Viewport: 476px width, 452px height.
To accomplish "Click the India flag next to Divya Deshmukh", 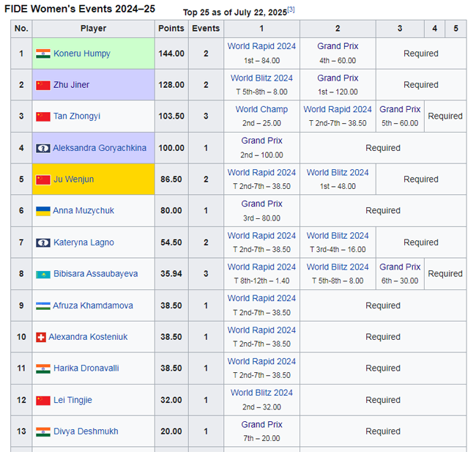I will [43, 431].
